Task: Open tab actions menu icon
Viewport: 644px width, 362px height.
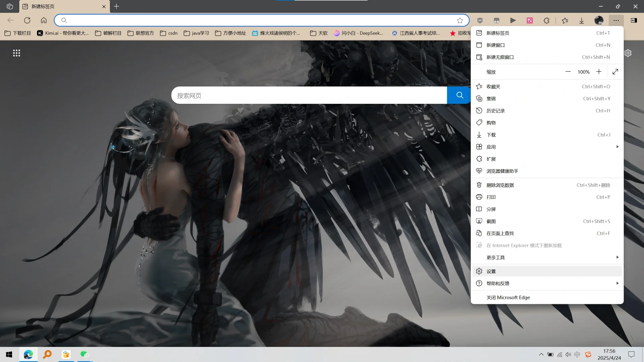Action: click(10, 6)
